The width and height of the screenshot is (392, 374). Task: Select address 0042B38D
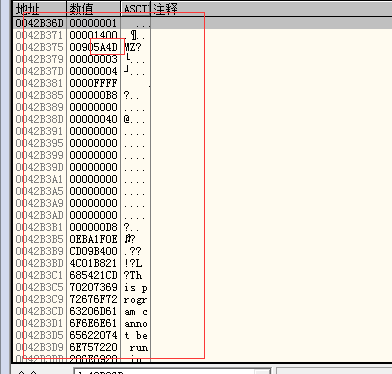tap(39, 119)
